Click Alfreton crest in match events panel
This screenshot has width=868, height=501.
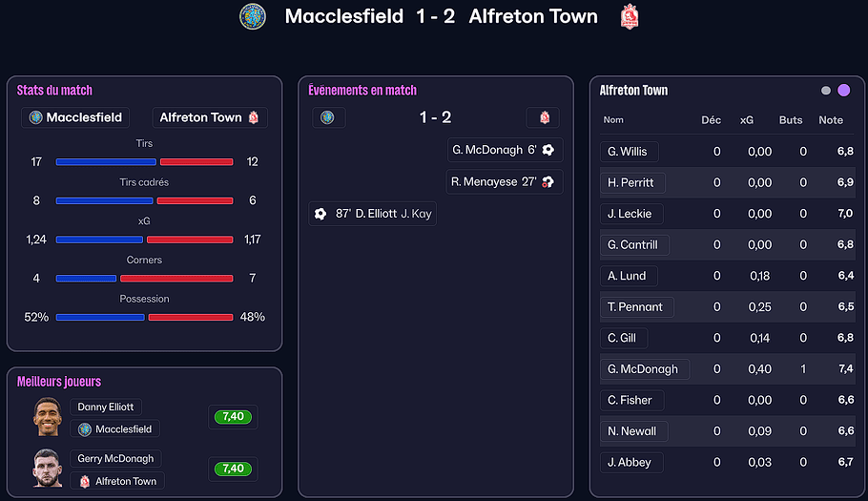click(x=544, y=117)
